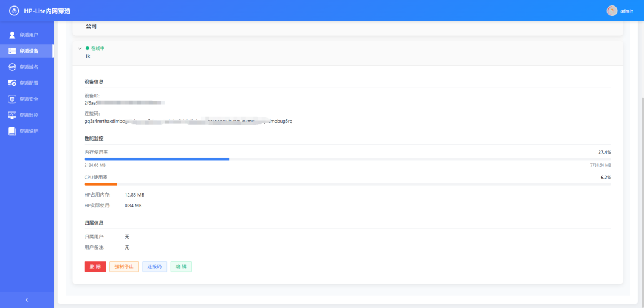The height and width of the screenshot is (308, 644).
Task: Click the 穿透监控 monitor chart icon
Action: (12, 115)
